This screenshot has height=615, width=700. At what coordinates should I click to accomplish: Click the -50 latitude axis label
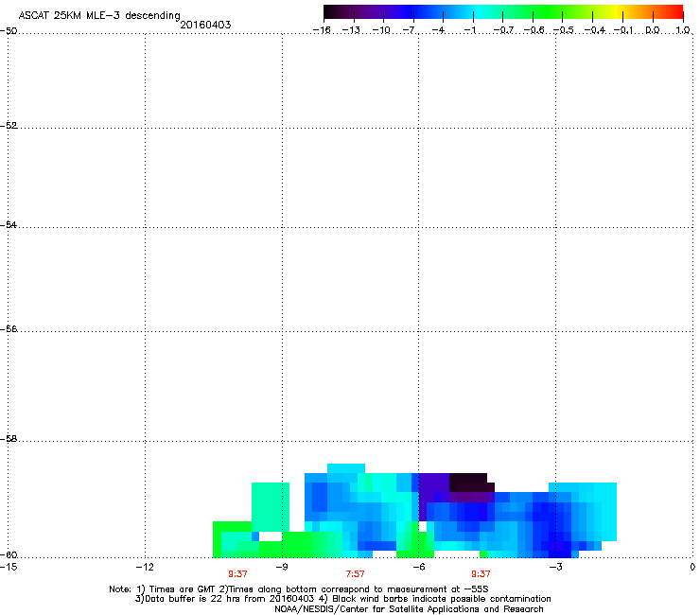[x=9, y=31]
